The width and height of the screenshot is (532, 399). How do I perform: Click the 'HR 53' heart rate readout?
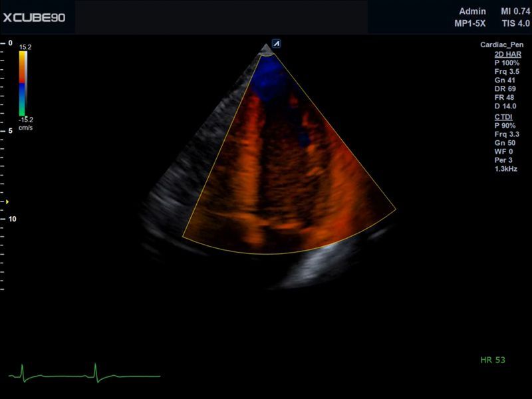pyautogui.click(x=493, y=360)
